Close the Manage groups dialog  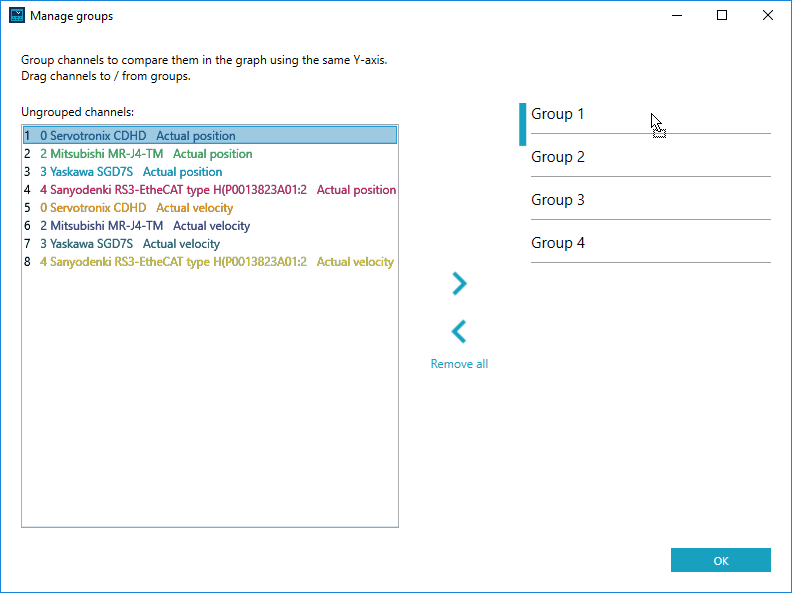[x=768, y=16]
